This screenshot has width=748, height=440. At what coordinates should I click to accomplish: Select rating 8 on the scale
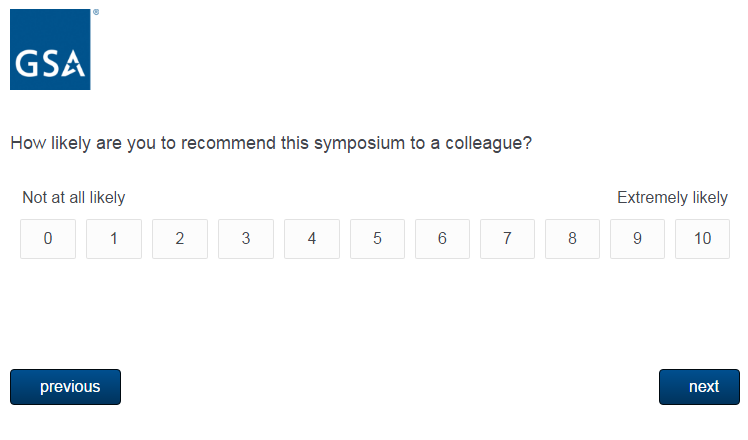click(x=572, y=239)
